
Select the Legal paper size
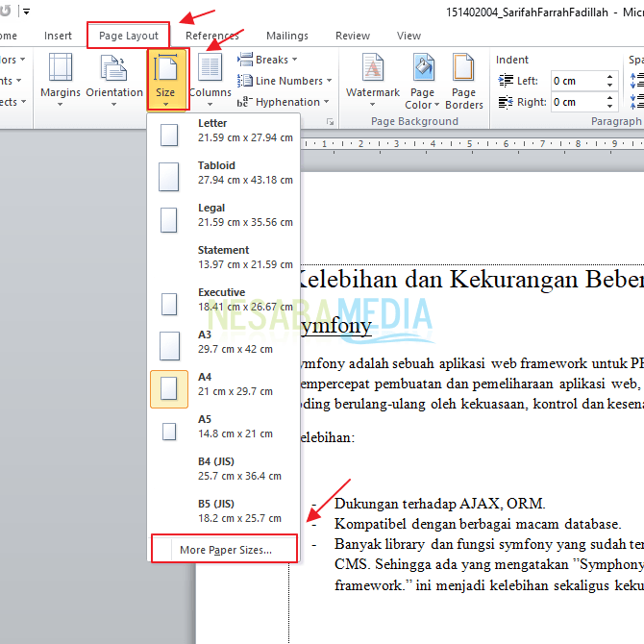pos(224,218)
